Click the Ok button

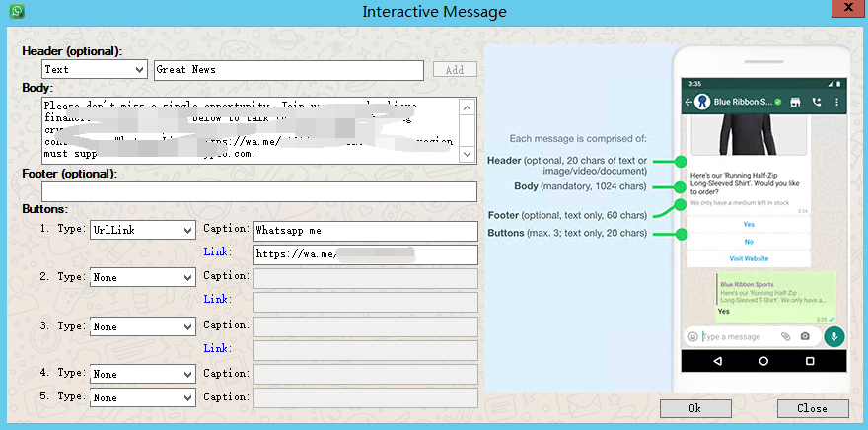[x=695, y=408]
